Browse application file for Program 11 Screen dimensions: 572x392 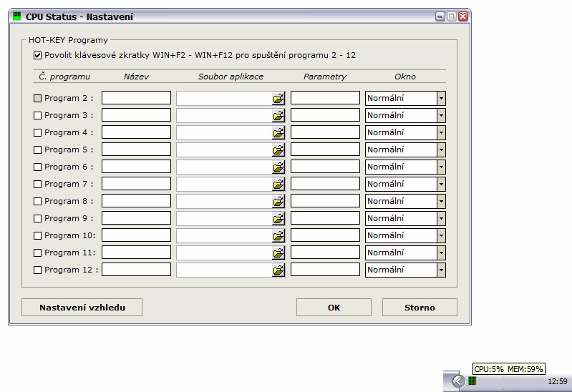click(278, 253)
